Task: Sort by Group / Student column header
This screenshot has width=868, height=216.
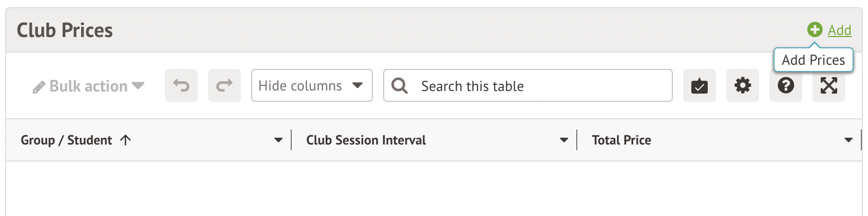Action: 66,140
